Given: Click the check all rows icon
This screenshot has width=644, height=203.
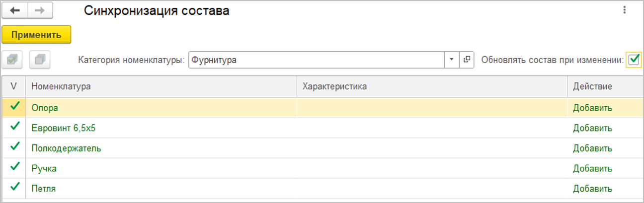Looking at the screenshot, I should coord(12,60).
